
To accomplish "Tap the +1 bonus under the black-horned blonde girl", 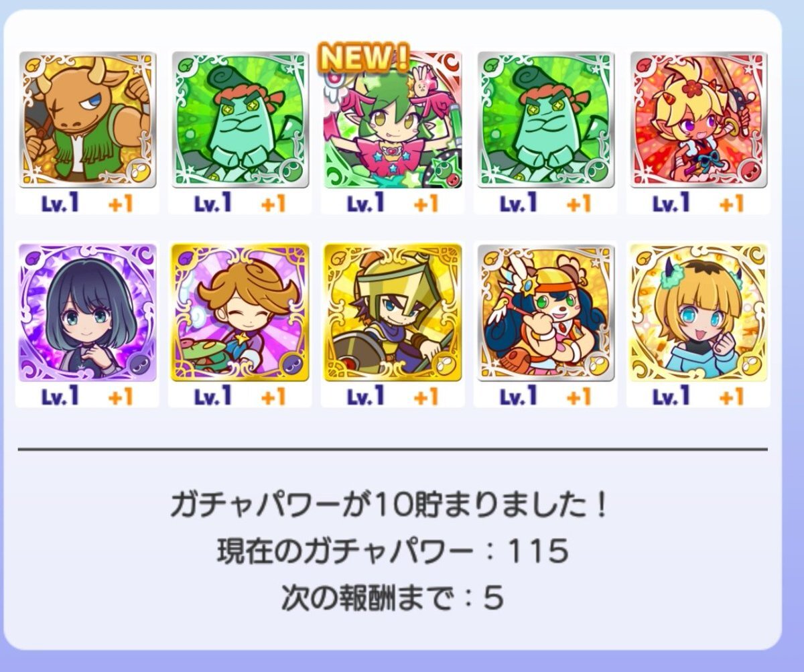I will 730,397.
